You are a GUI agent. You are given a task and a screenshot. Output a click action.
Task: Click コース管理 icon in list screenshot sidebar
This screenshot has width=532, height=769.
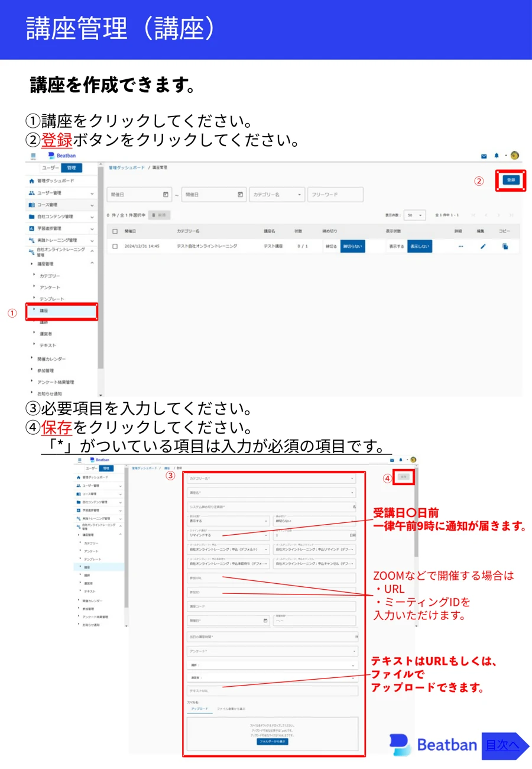[32, 205]
